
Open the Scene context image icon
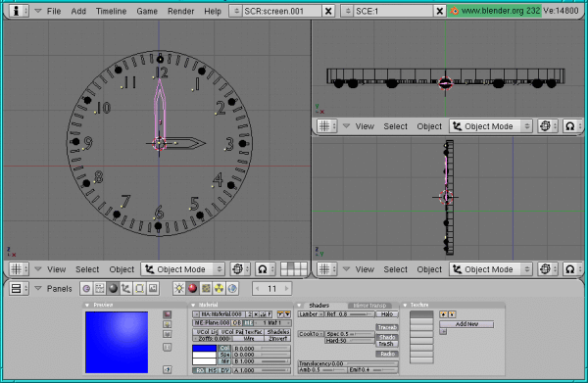click(x=153, y=288)
